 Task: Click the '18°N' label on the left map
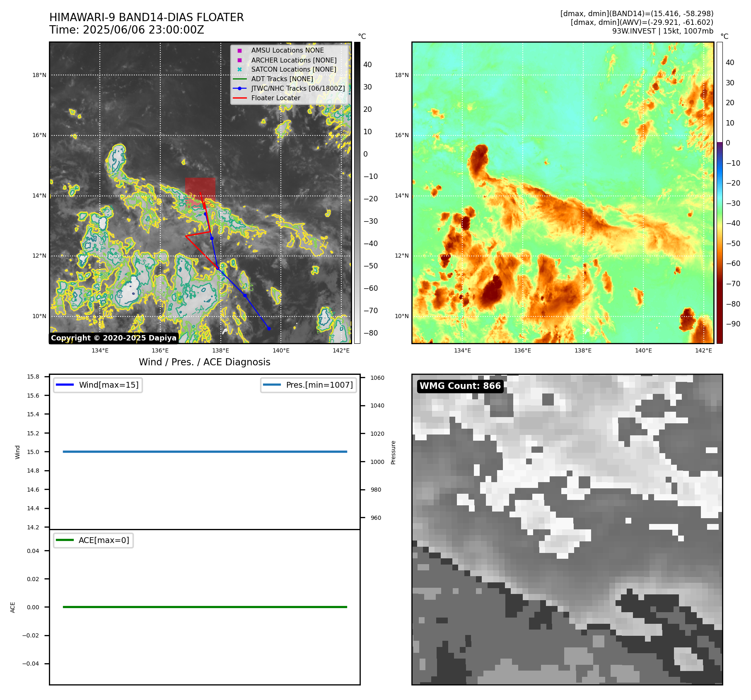pos(39,75)
